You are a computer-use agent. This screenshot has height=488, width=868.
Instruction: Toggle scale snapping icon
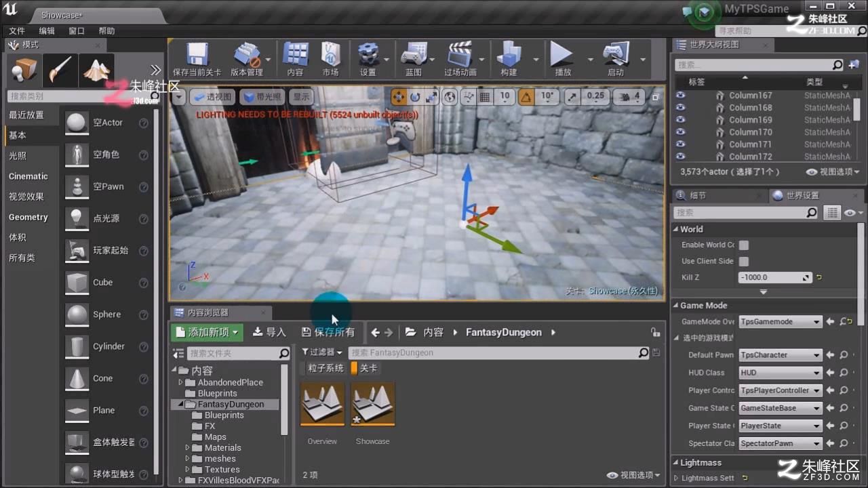[572, 97]
